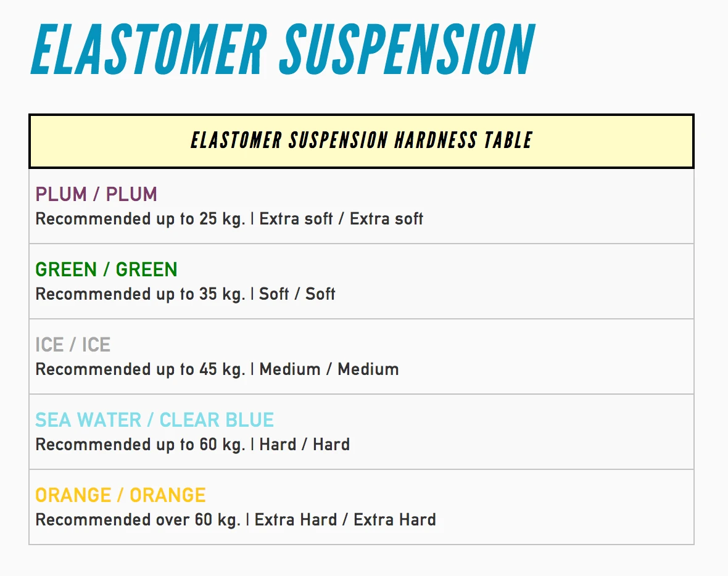Select the ORANGE / ORANGE row title
This screenshot has height=576, width=728.
click(120, 495)
